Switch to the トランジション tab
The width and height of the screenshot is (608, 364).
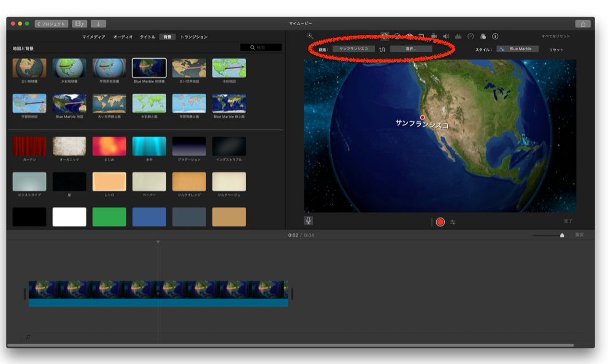[194, 37]
